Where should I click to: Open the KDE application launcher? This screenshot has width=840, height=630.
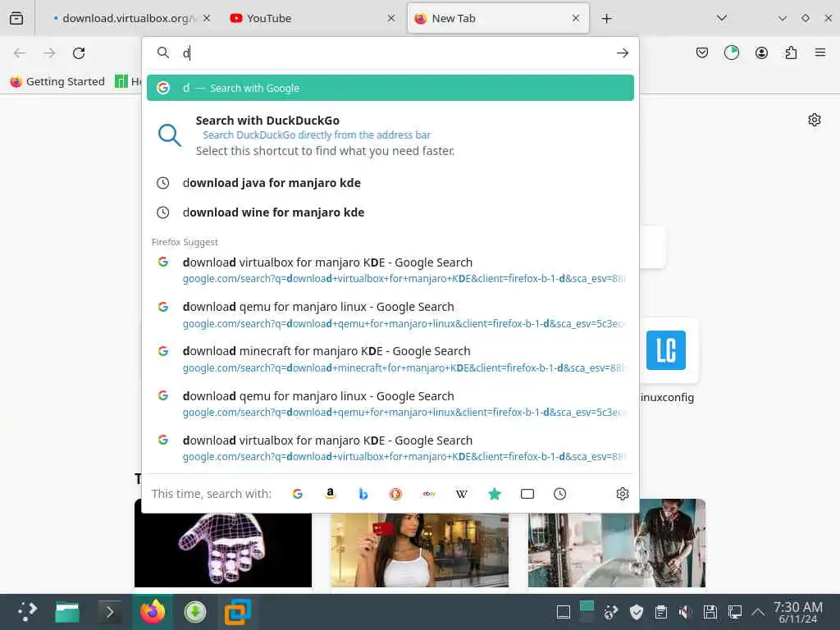[27, 611]
